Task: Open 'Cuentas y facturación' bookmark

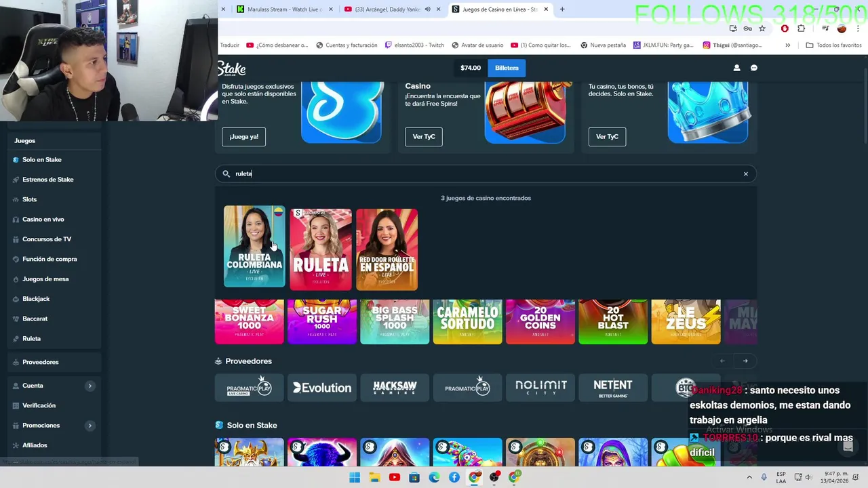Action: tap(347, 45)
